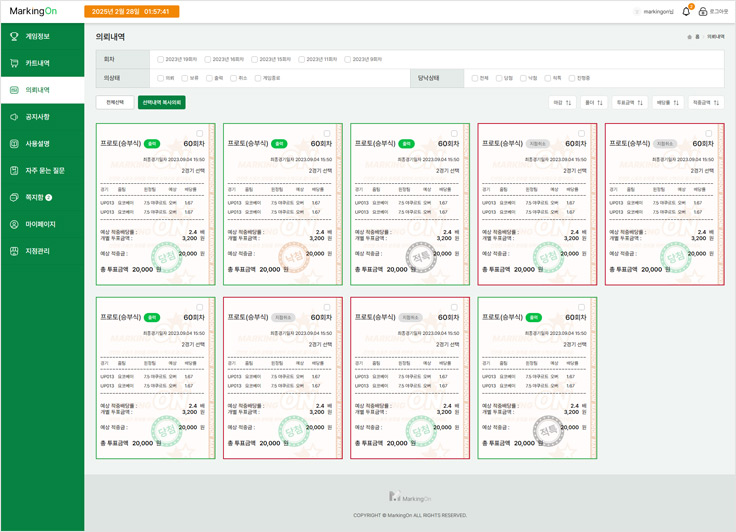Open notifications with the bell icon
This screenshot has width=736, height=532.
pos(686,12)
